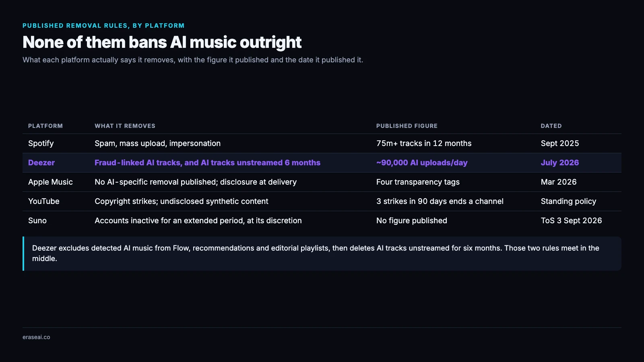Click 'No AI-specific removal published' cell
The image size is (644, 362).
[x=196, y=182]
